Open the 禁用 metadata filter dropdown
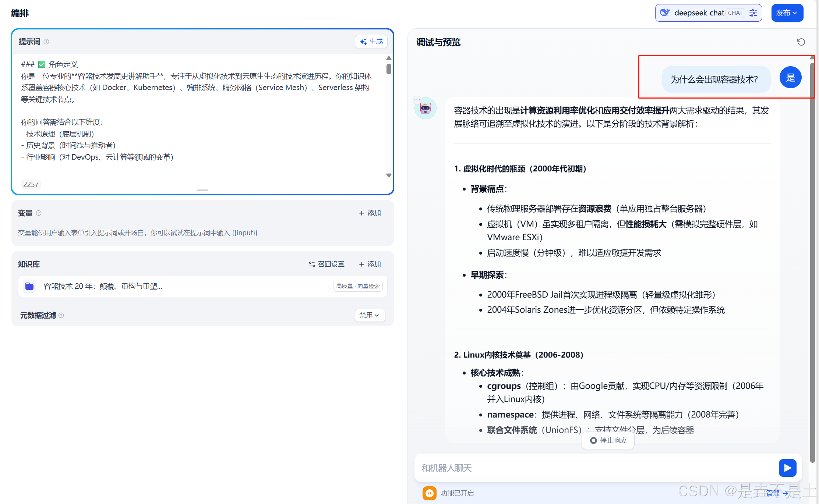The width and height of the screenshot is (819, 504). (x=370, y=315)
